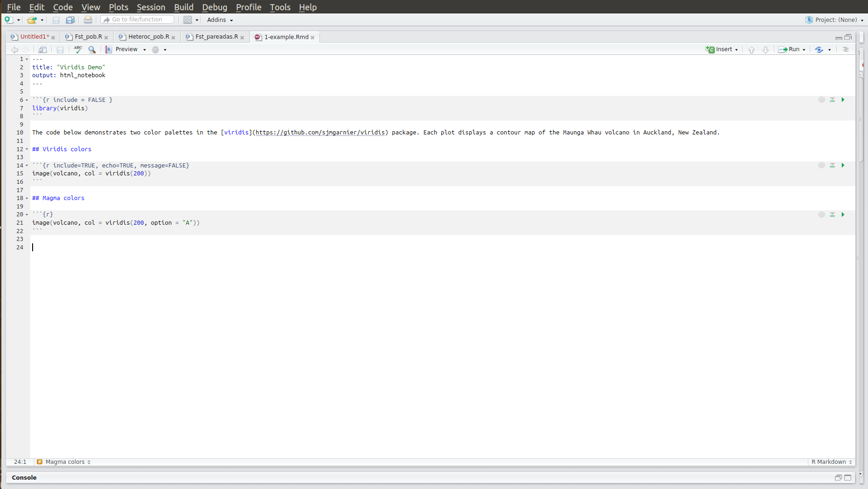Run the viridis(200) image chunk

click(843, 165)
